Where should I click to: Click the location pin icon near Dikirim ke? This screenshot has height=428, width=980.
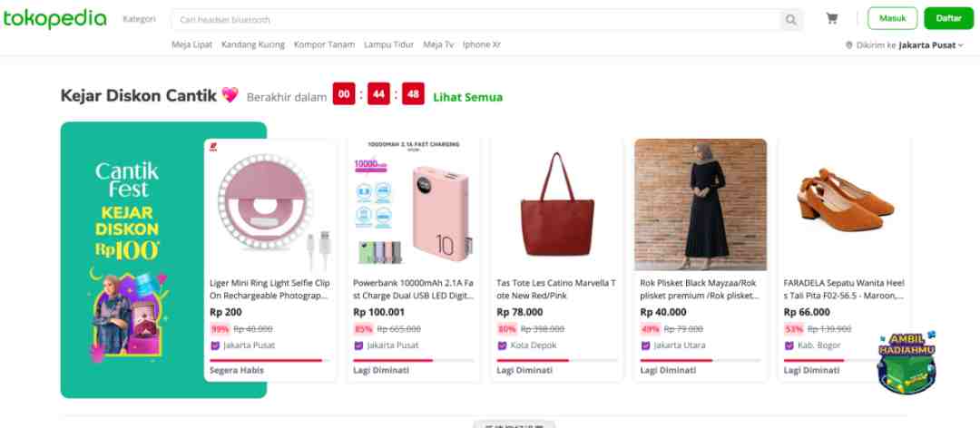pyautogui.click(x=848, y=45)
